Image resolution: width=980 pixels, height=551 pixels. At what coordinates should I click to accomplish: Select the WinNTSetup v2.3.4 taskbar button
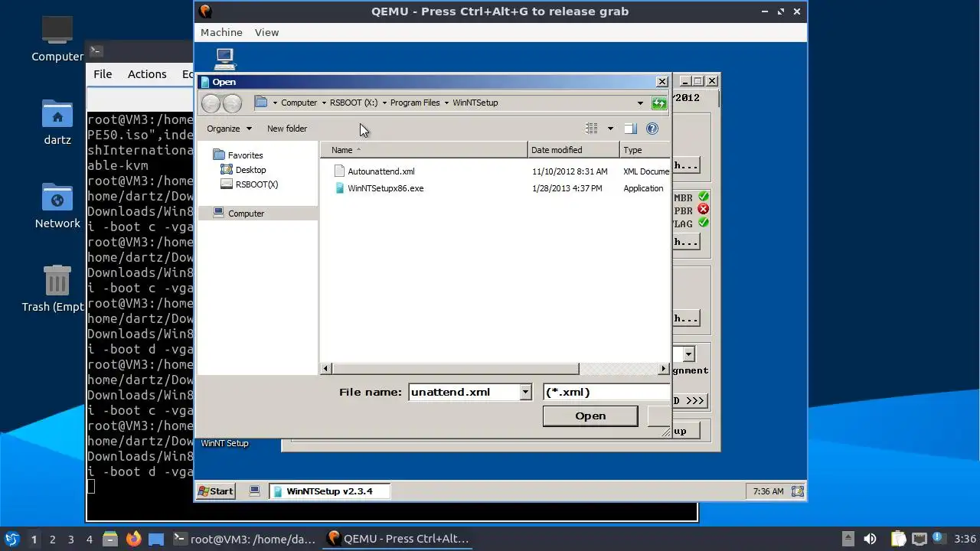click(x=329, y=491)
